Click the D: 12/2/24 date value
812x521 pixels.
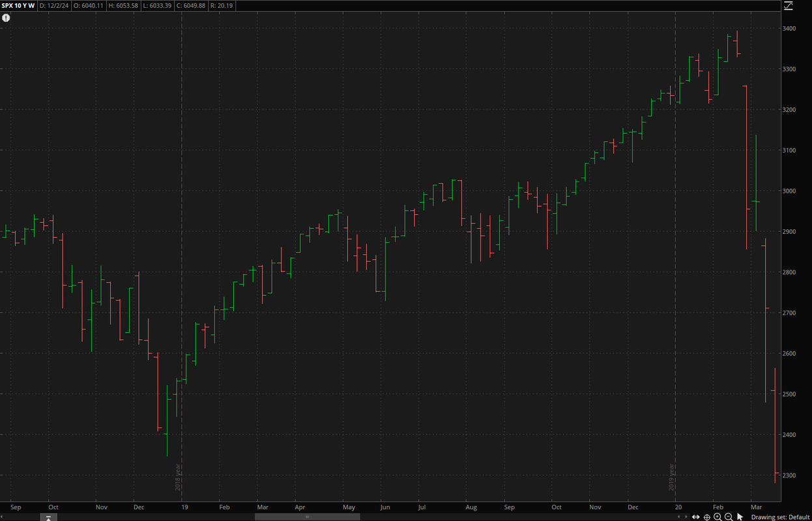pos(54,6)
